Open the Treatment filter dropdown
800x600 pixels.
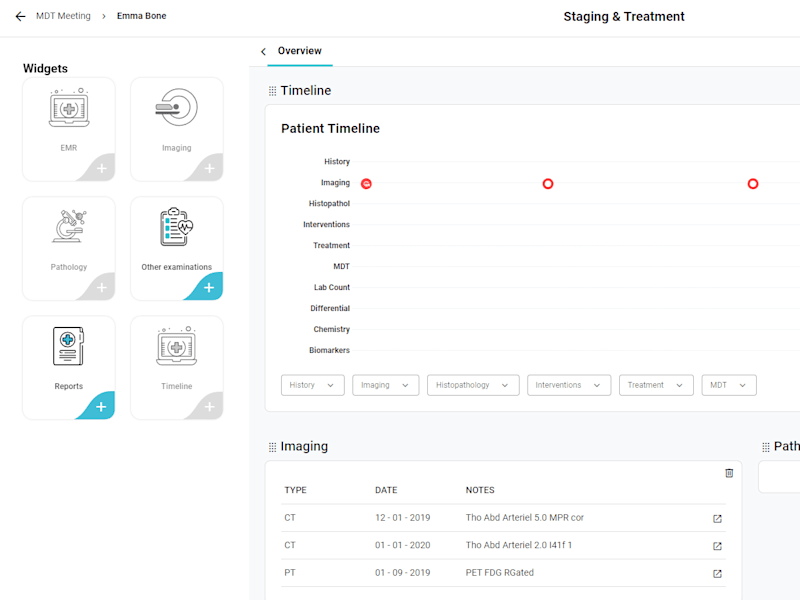point(656,385)
